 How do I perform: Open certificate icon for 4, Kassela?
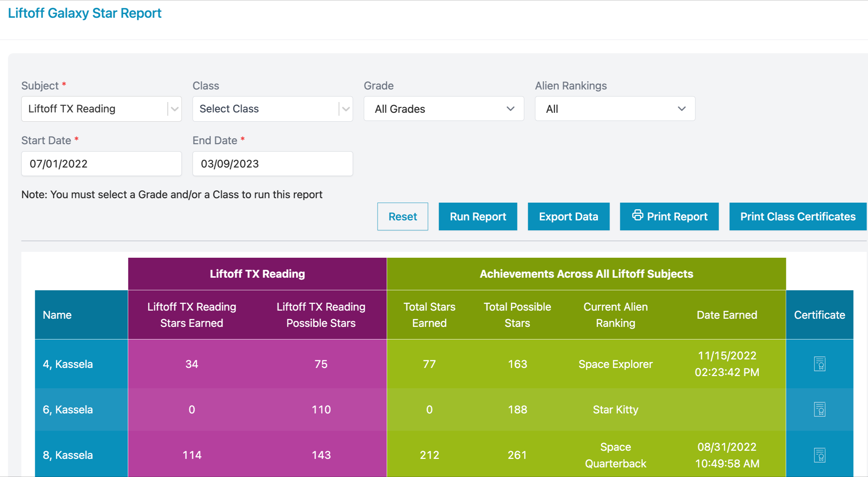[x=820, y=364]
